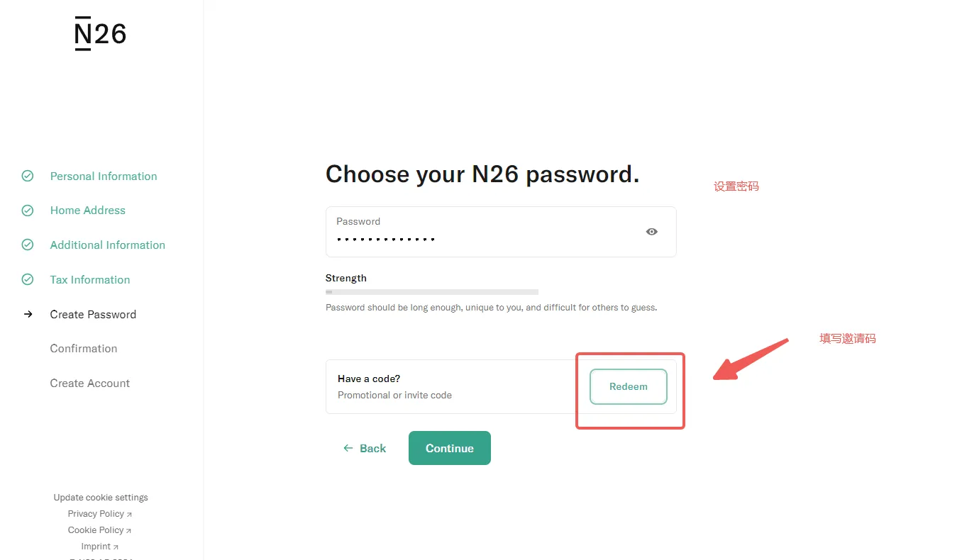Image resolution: width=962 pixels, height=560 pixels.
Task: Click the N26 logo
Action: (100, 33)
